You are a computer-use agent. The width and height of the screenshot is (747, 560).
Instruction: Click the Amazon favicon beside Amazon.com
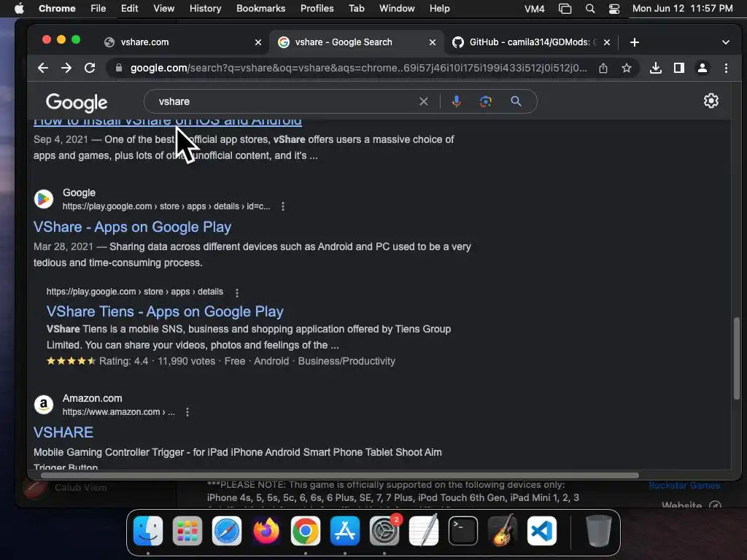[43, 405]
